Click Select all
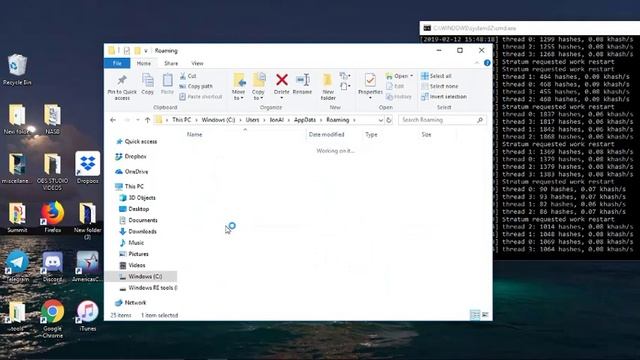 436,76
